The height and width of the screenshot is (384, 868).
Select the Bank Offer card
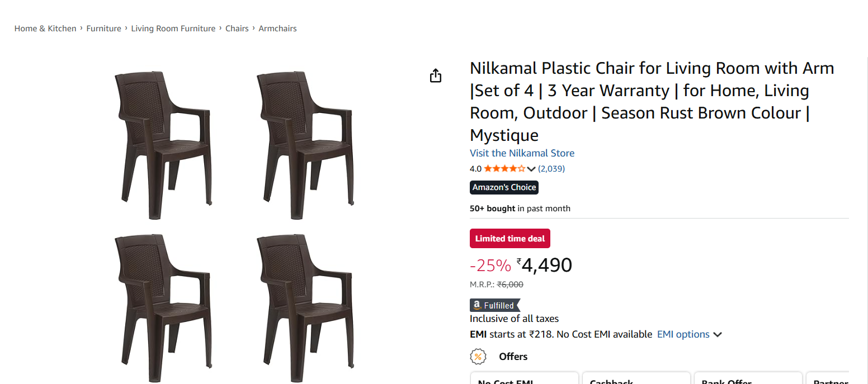pyautogui.click(x=748, y=379)
